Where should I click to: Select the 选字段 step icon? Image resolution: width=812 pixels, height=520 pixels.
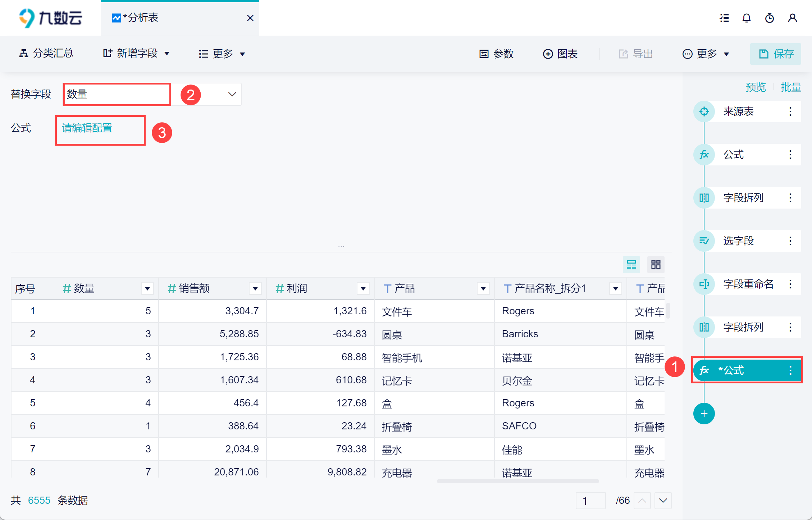pos(704,241)
